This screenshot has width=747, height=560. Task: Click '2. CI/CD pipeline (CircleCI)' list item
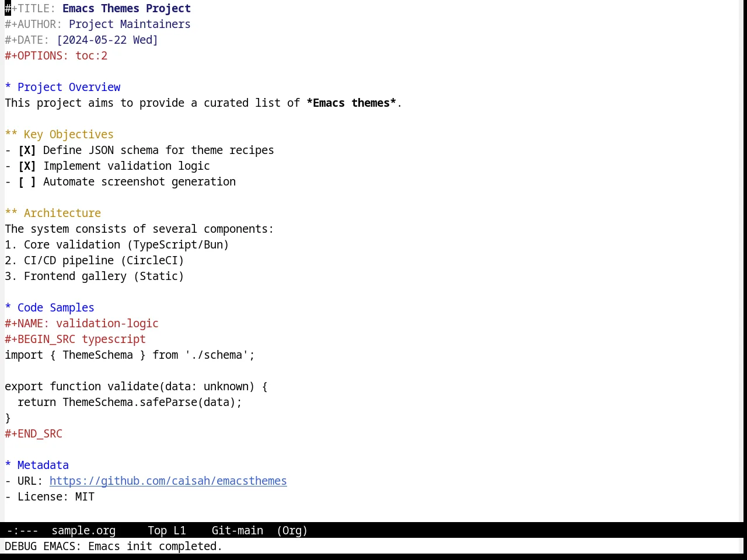tap(95, 261)
